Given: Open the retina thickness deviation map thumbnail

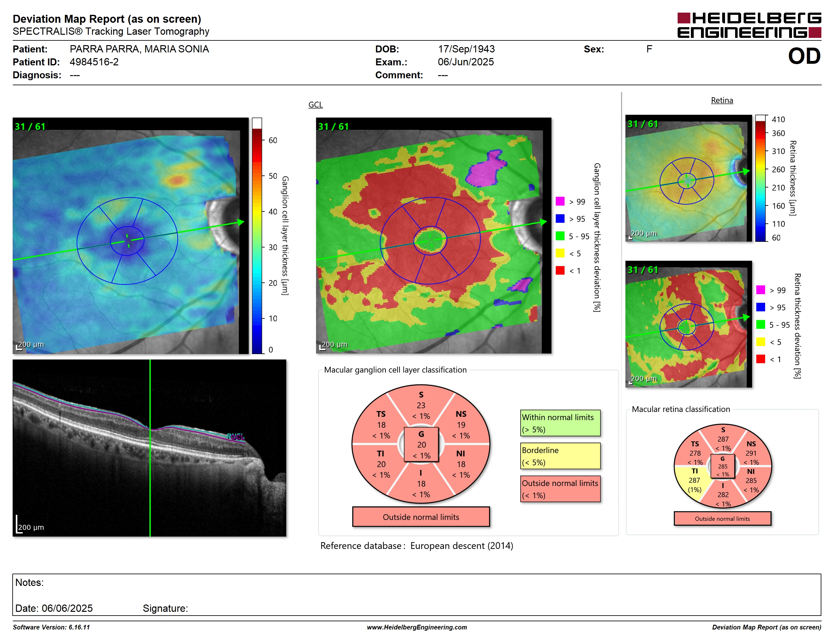Looking at the screenshot, I should pyautogui.click(x=688, y=324).
